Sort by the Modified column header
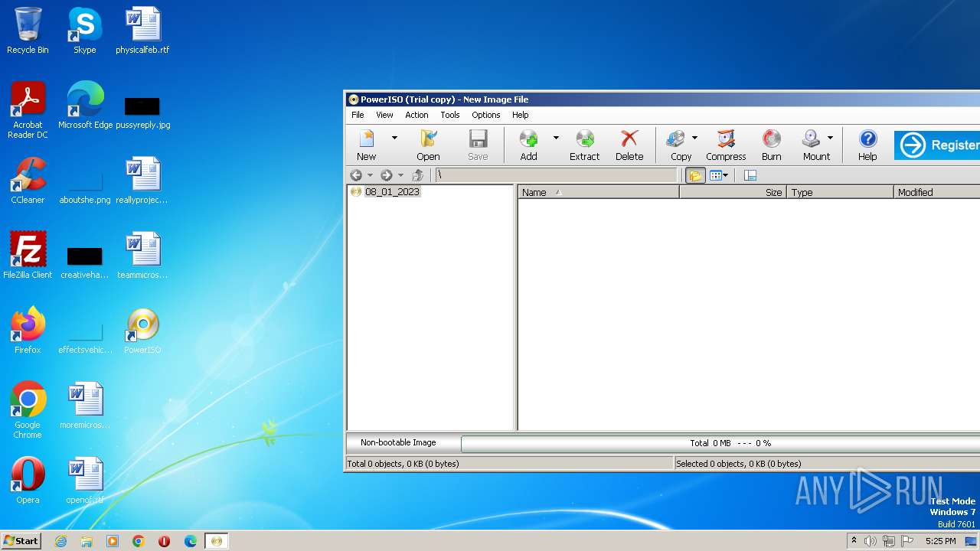 (936, 192)
